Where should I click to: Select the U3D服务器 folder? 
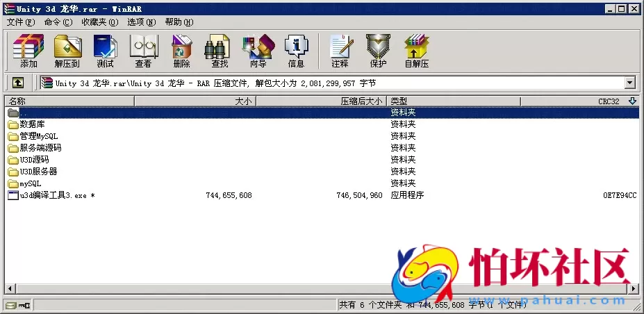[33, 172]
